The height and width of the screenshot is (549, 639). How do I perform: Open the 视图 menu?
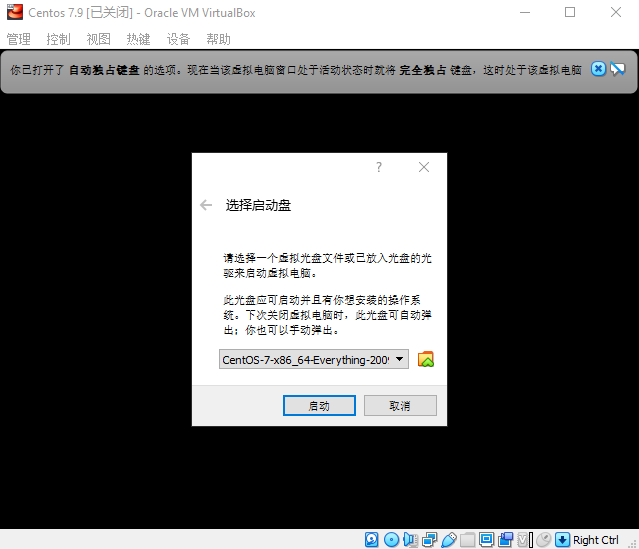[99, 39]
